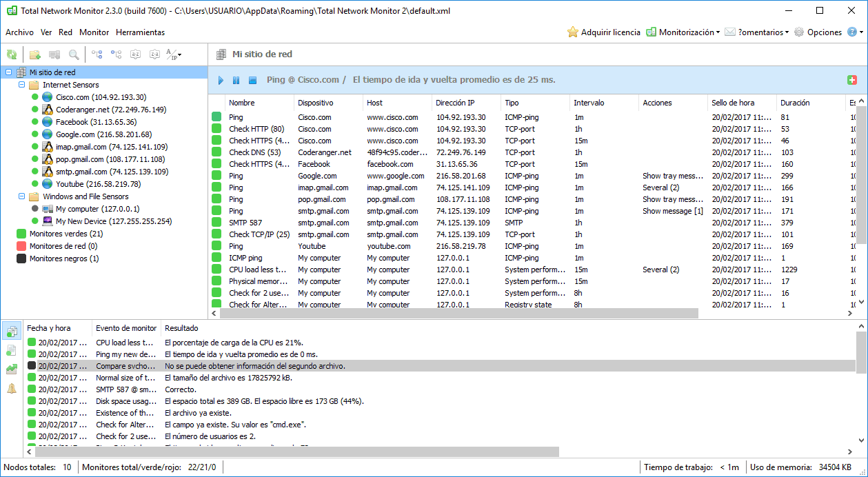Viewport: 868px width, 477px height.
Task: Click the green plus add monitor icon
Action: click(852, 80)
